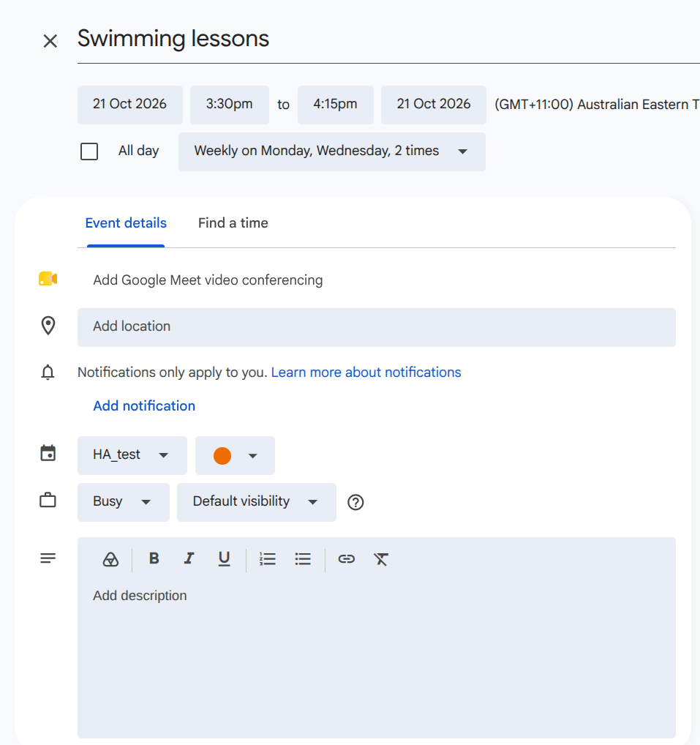700x745 pixels.
Task: Change the end date 21 Oct 2026
Action: click(434, 105)
